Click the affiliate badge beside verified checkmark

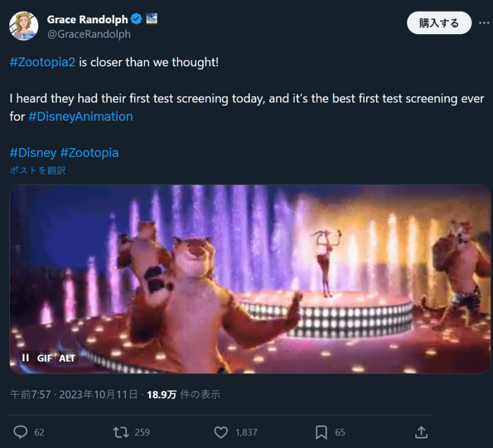(x=151, y=19)
